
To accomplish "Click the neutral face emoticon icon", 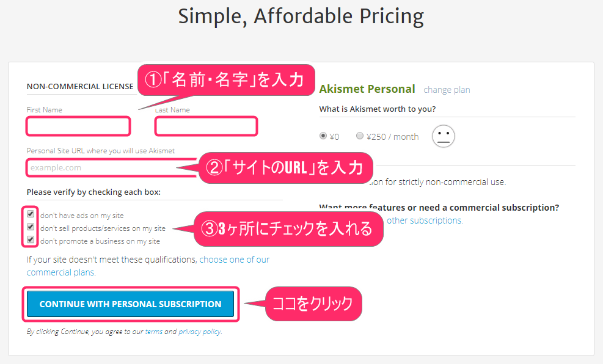I will click(444, 136).
